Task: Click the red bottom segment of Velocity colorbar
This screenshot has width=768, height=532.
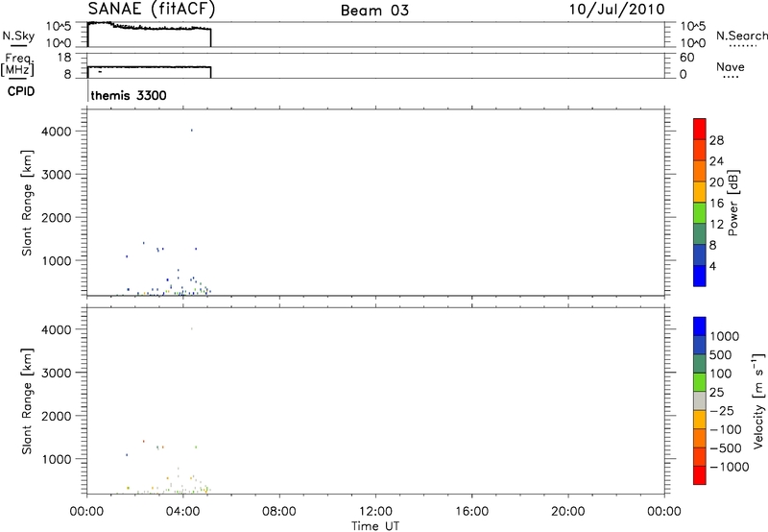Action: pyautogui.click(x=700, y=475)
